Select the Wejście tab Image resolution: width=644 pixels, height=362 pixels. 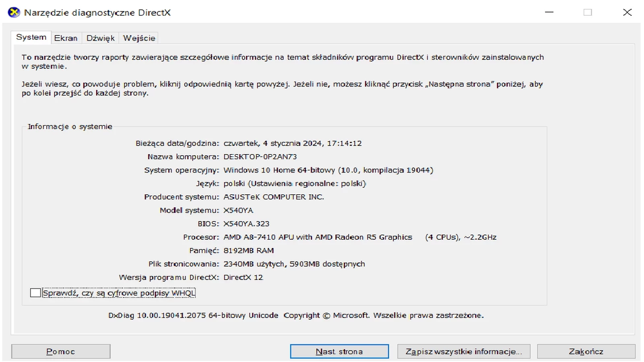[139, 38]
